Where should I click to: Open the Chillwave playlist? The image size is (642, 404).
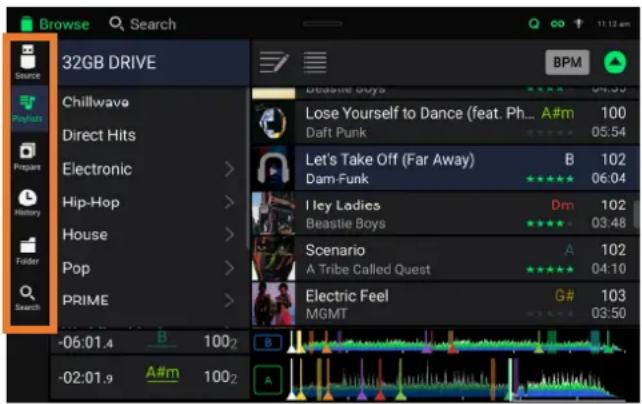click(x=95, y=102)
